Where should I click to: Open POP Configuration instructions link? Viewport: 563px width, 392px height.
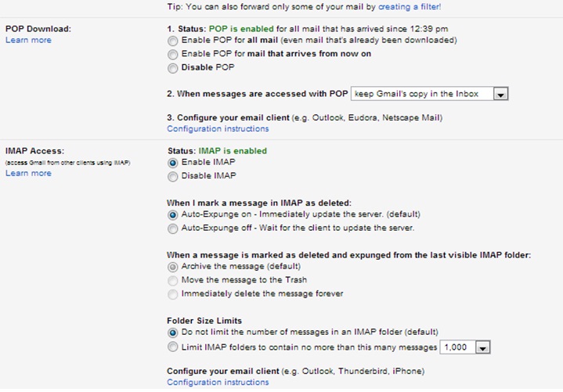pyautogui.click(x=218, y=129)
